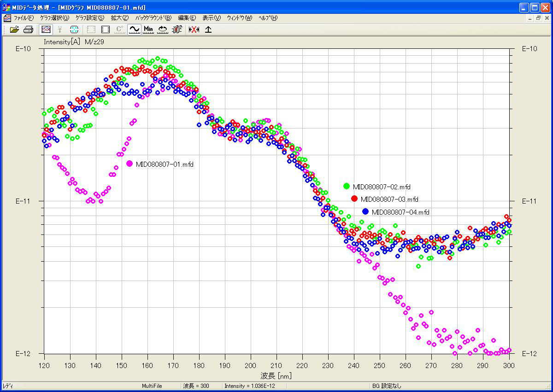Screen dimensions: 553x392
Task: Open the ファイル(F) menu
Action: [24, 18]
